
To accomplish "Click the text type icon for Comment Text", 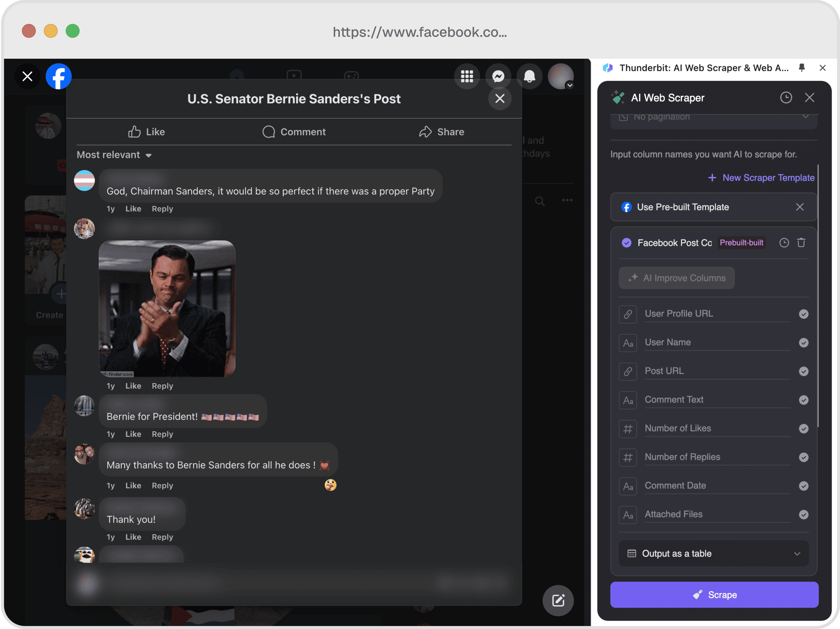I will tap(628, 400).
